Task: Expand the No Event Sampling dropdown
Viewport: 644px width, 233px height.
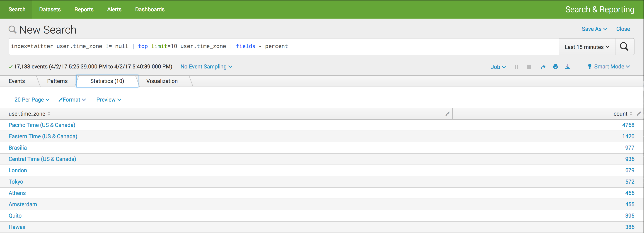Action: [206, 66]
